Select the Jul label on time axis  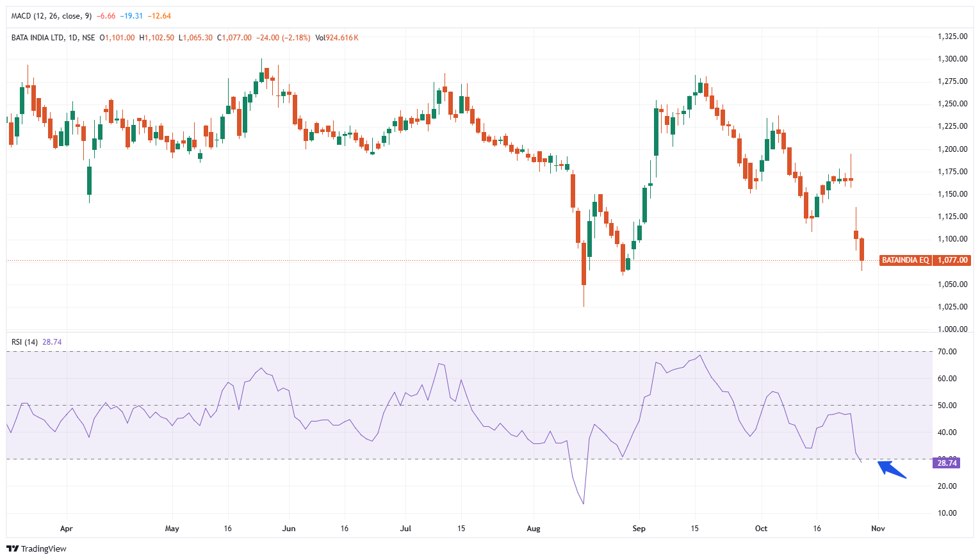point(405,529)
